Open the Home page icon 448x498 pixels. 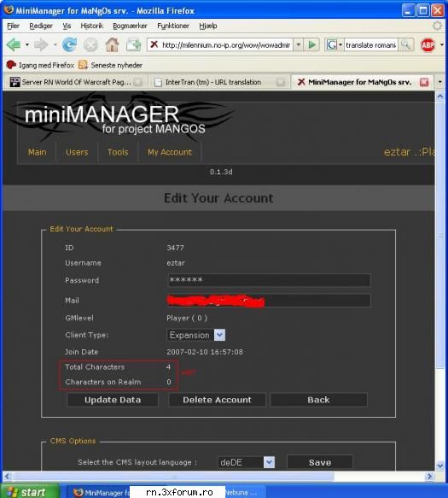[112, 44]
